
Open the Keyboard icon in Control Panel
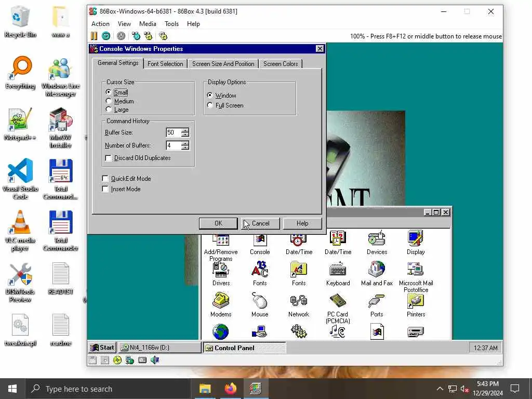point(338,274)
